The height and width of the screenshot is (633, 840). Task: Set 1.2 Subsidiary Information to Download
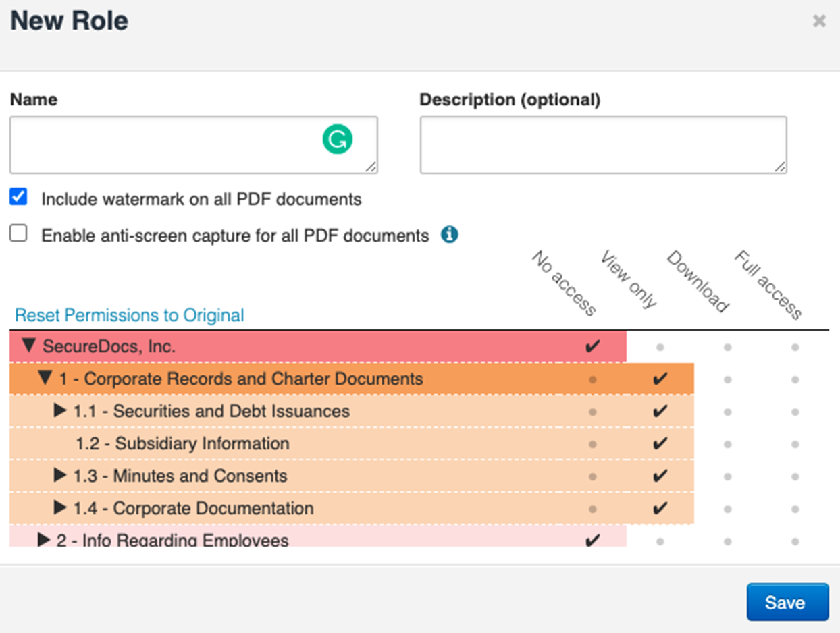point(727,445)
